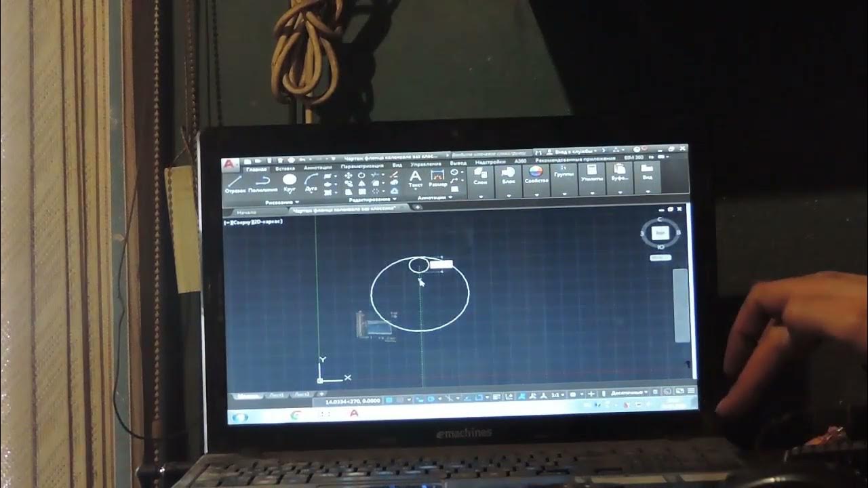Click the customization menu icon in status bar
The height and width of the screenshot is (488, 868).
click(x=691, y=390)
